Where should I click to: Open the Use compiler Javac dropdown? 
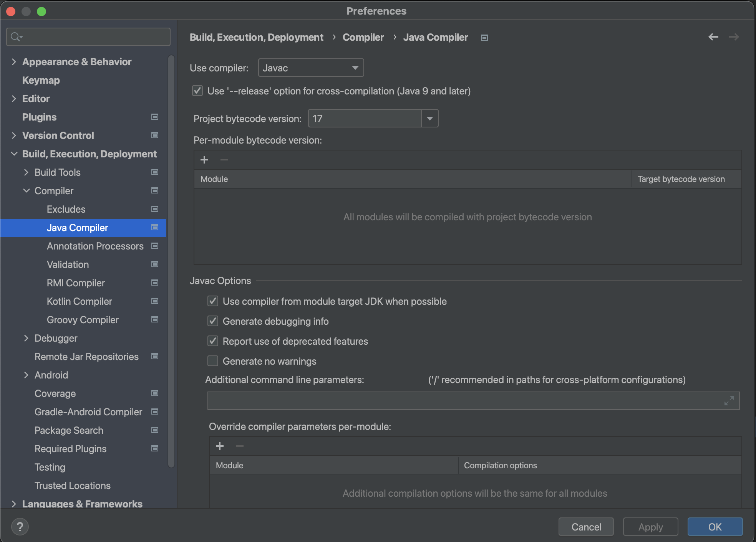point(311,68)
